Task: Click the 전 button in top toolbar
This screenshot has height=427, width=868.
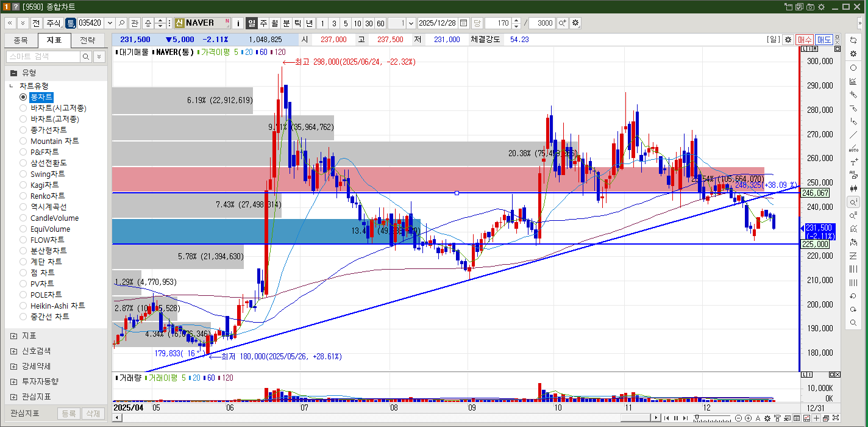Action: tap(36, 23)
